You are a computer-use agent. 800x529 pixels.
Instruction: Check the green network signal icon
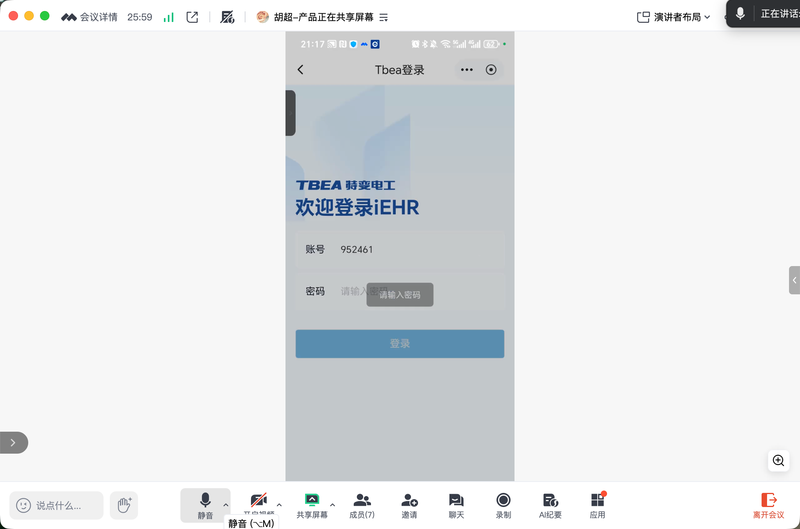pos(168,17)
